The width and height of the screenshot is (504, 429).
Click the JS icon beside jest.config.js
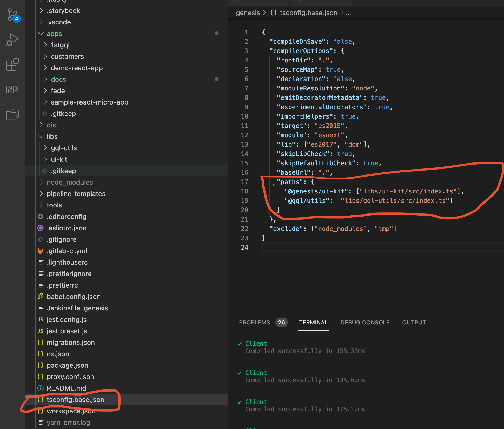coord(41,319)
